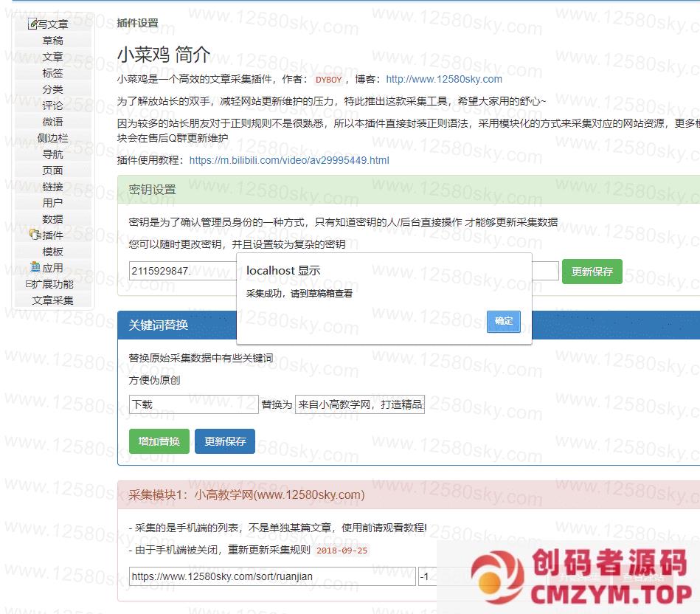Open 文章采集 in sidebar menu
Screen dimensions: 700x614
[x=52, y=300]
